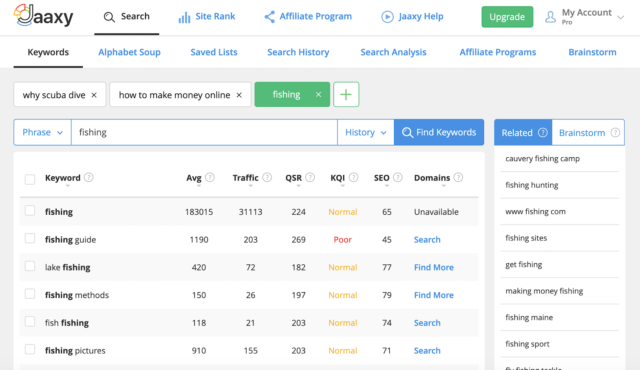Sort by the SEO column header

point(382,178)
